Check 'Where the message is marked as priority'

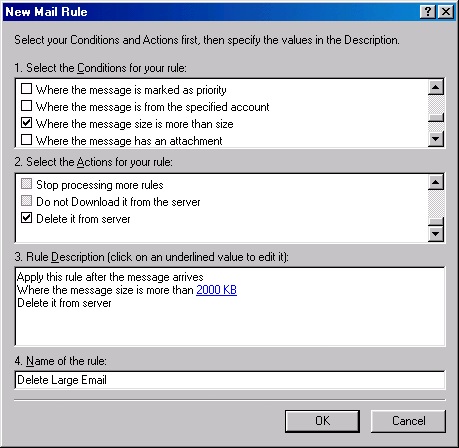27,89
